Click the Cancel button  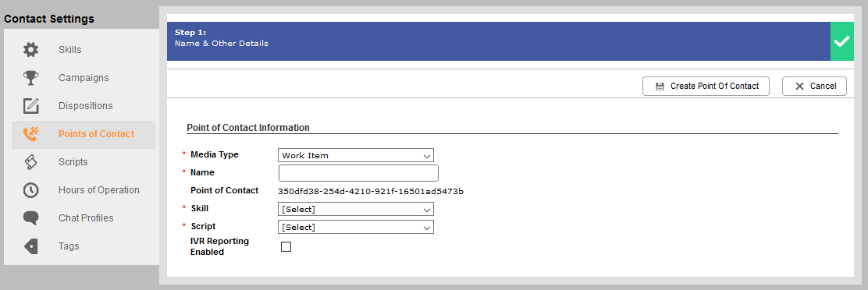tap(814, 87)
